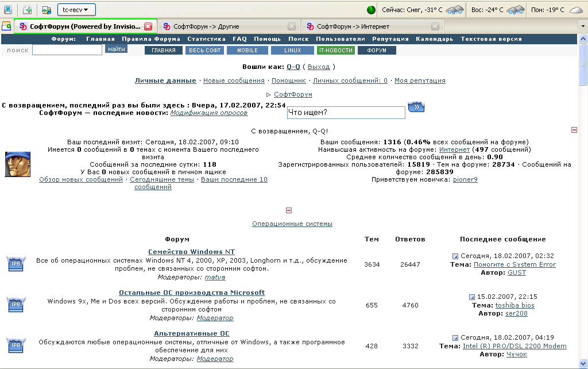Open the toshiba bios topic link
Viewport: 588px width, 369px height.
[x=515, y=306]
